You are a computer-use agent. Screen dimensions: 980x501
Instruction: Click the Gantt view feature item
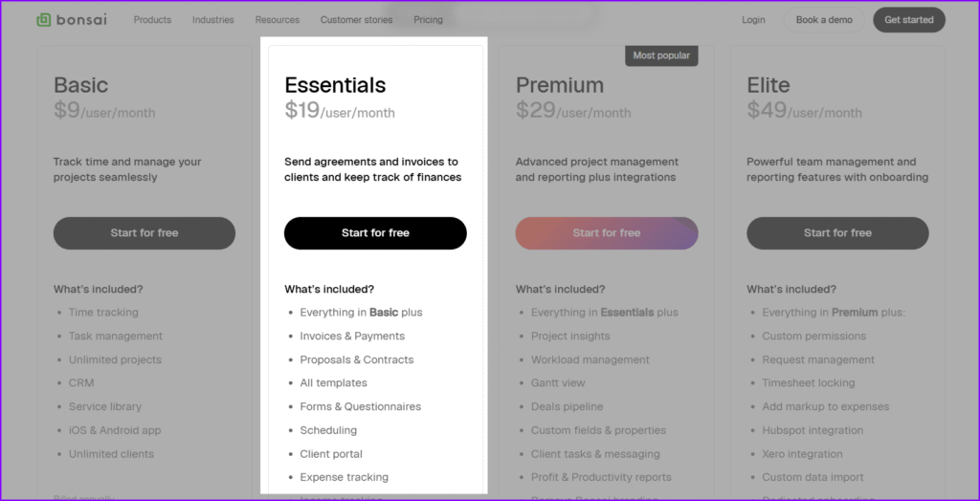(x=558, y=383)
